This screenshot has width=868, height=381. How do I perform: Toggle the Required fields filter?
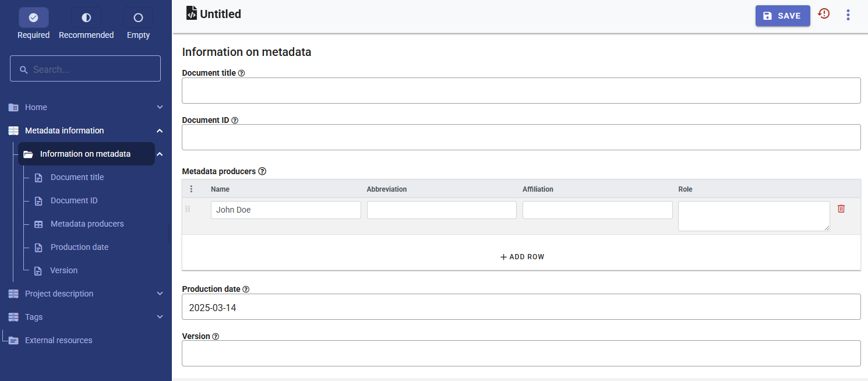click(33, 18)
